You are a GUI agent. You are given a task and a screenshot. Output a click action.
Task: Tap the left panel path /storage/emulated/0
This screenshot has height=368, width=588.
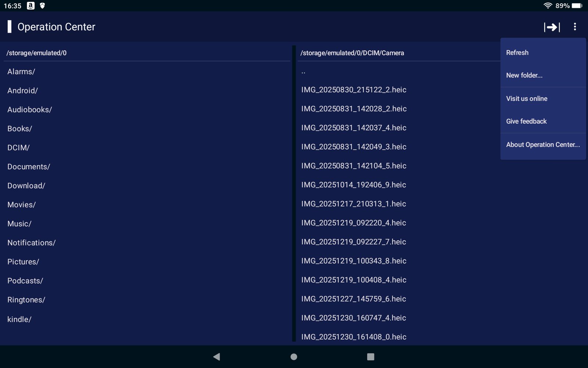[36, 53]
